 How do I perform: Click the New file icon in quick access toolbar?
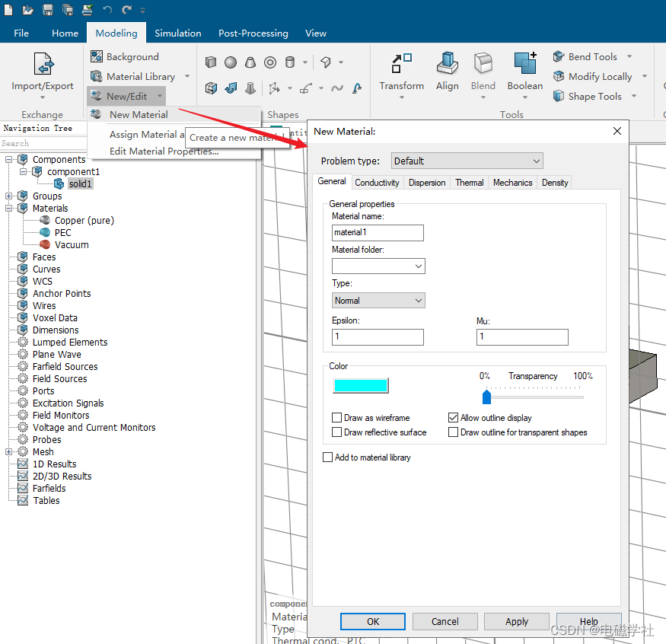pos(8,10)
